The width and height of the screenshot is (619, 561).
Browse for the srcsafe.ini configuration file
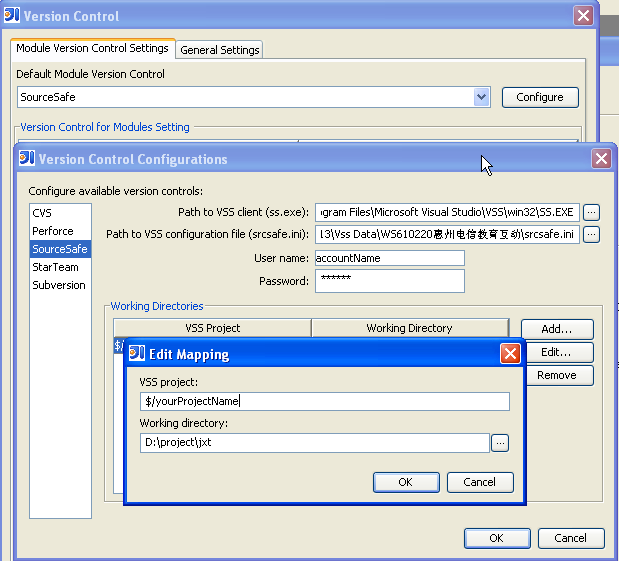click(591, 235)
